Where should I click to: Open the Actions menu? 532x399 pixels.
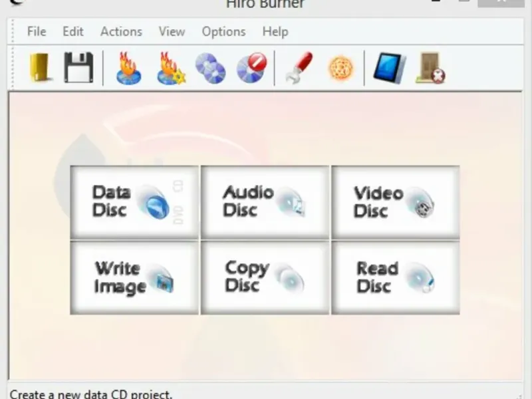[121, 31]
